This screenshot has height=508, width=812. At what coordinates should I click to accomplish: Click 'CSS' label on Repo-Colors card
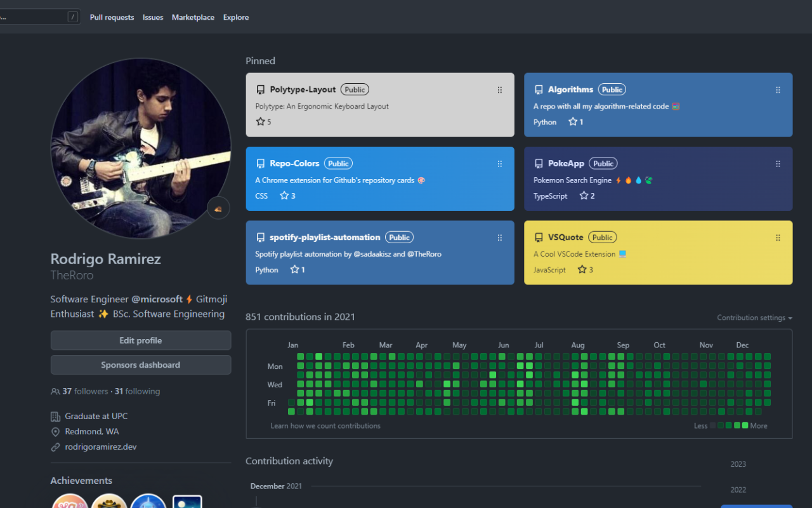261,196
